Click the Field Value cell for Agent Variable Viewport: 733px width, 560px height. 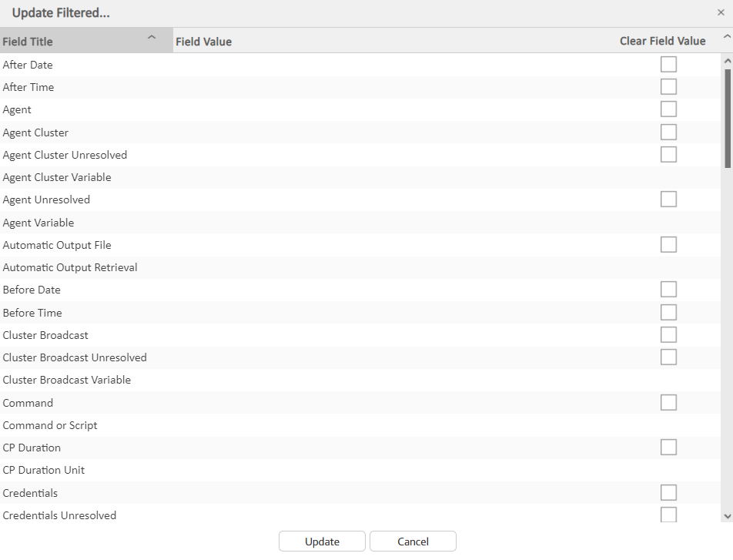pyautogui.click(x=385, y=223)
